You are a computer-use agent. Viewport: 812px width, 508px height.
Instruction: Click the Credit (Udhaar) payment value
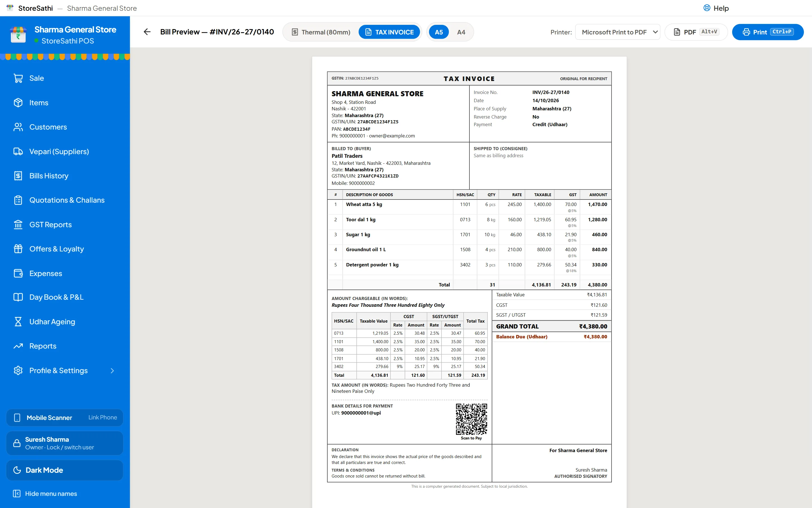[x=550, y=125]
